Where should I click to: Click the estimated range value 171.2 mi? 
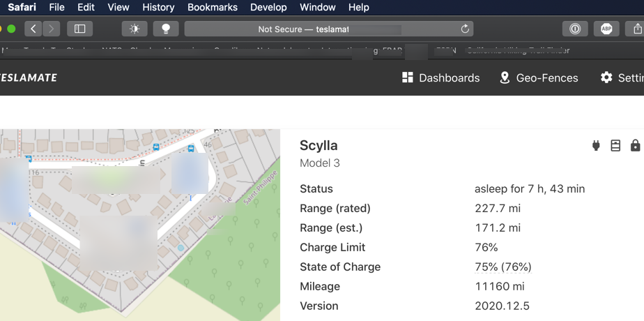[498, 227]
